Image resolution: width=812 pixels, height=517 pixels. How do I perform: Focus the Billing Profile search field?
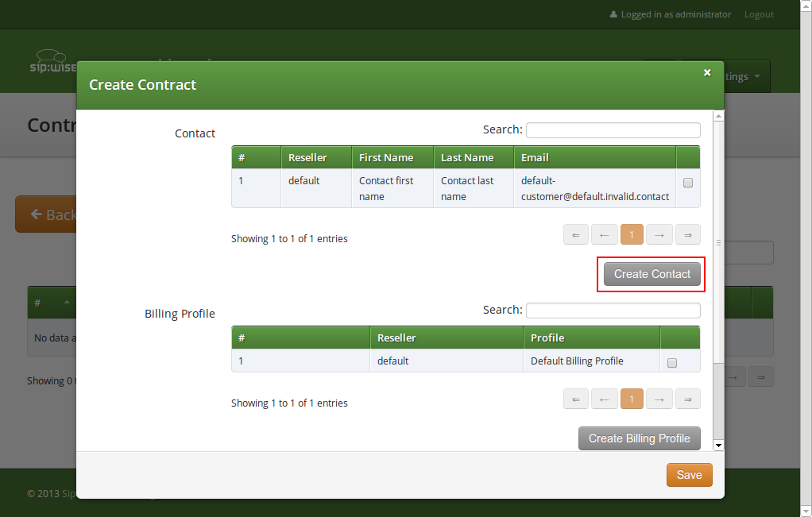click(613, 311)
